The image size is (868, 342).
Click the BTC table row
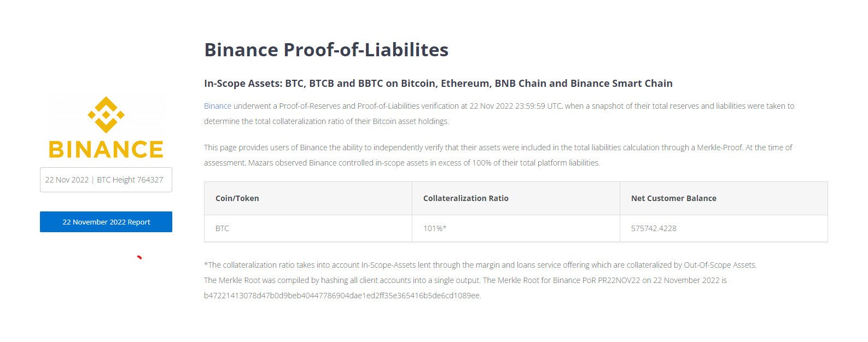(516, 228)
